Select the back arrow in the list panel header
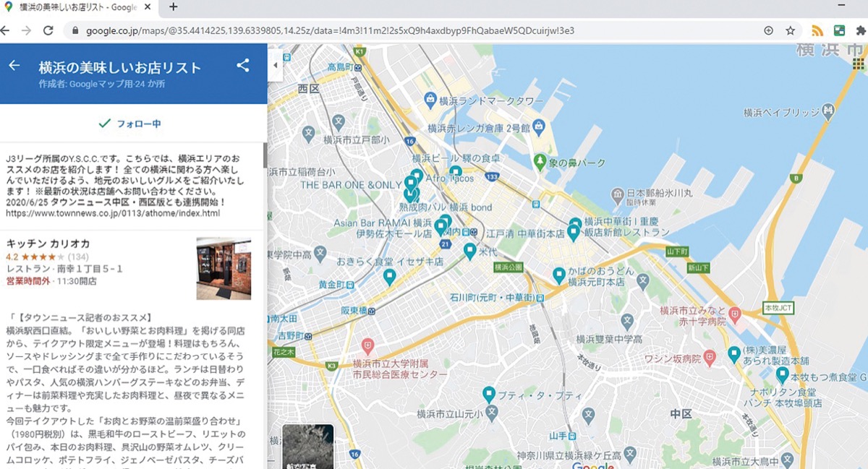This screenshot has height=469, width=868. pyautogui.click(x=14, y=64)
